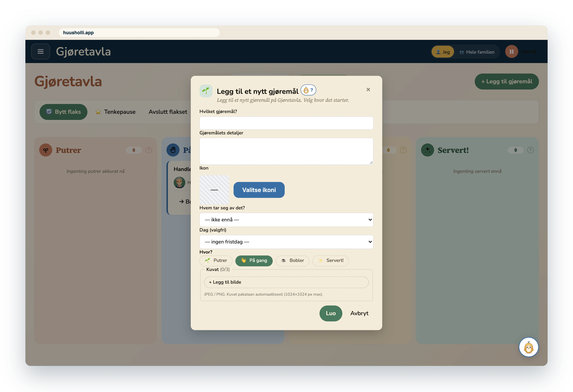Screen dimensions: 573x392
Task: Click the Servert! column count badge
Action: (x=515, y=150)
